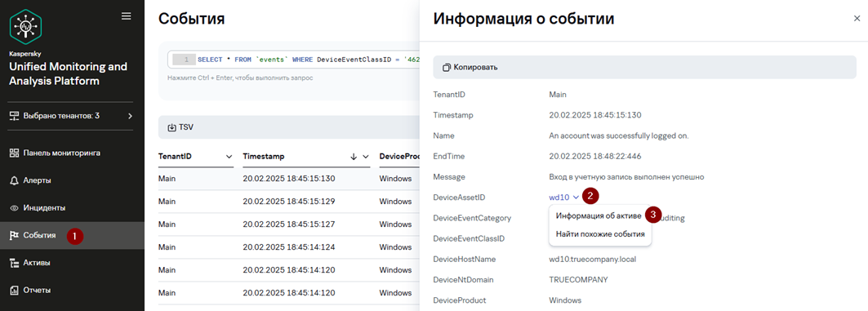Image resolution: width=868 pixels, height=311 pixels.
Task: Click "An account was successfully logged on."
Action: pyautogui.click(x=618, y=136)
